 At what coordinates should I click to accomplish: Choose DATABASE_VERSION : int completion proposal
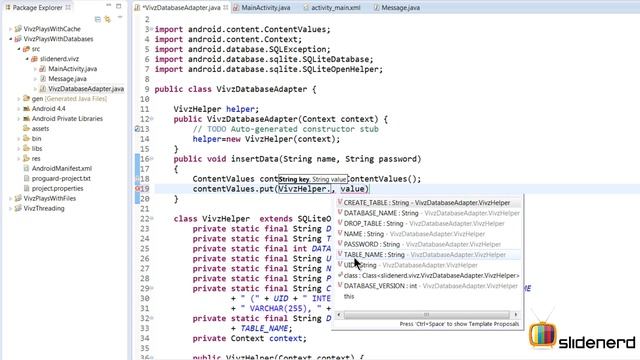click(x=428, y=286)
